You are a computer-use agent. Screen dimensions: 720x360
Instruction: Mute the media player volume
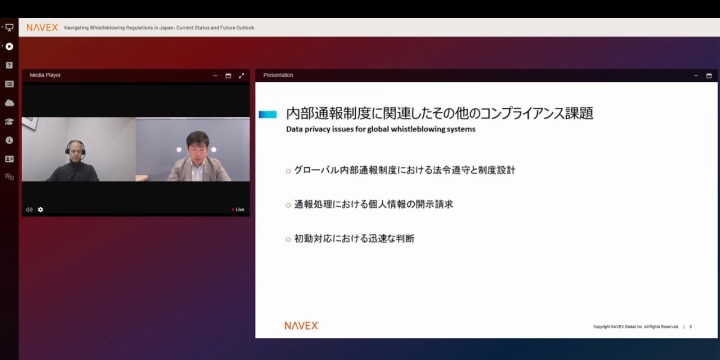click(29, 209)
